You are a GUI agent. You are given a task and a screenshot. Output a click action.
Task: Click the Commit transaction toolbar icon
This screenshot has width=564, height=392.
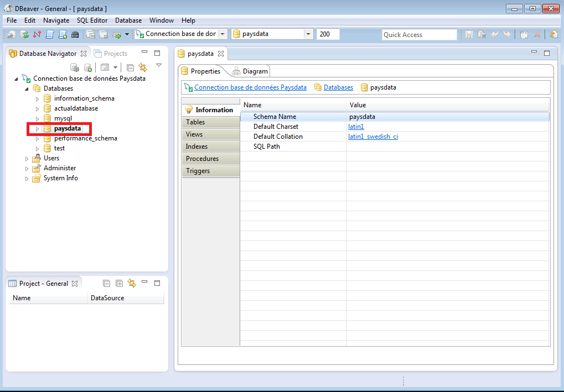click(x=91, y=34)
